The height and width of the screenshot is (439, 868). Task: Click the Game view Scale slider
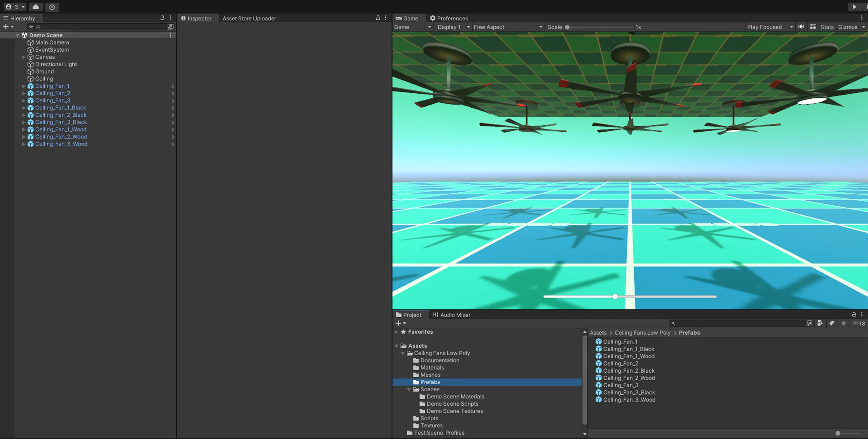pyautogui.click(x=599, y=27)
